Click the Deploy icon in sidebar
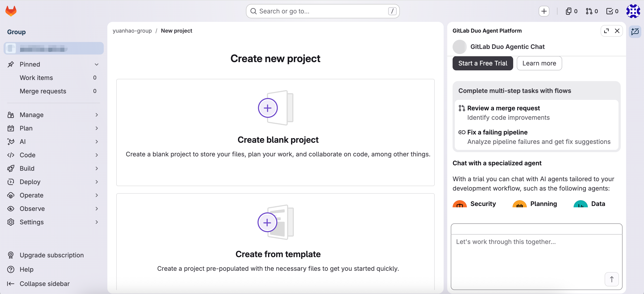 pyautogui.click(x=11, y=182)
